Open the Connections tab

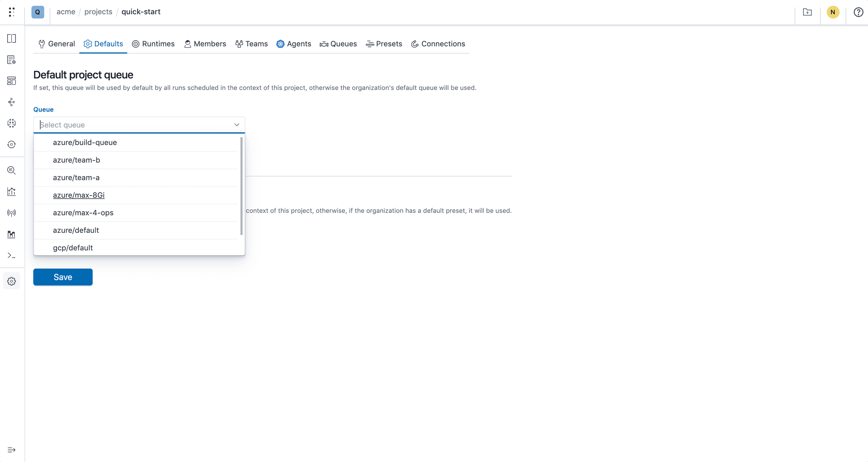pos(438,44)
